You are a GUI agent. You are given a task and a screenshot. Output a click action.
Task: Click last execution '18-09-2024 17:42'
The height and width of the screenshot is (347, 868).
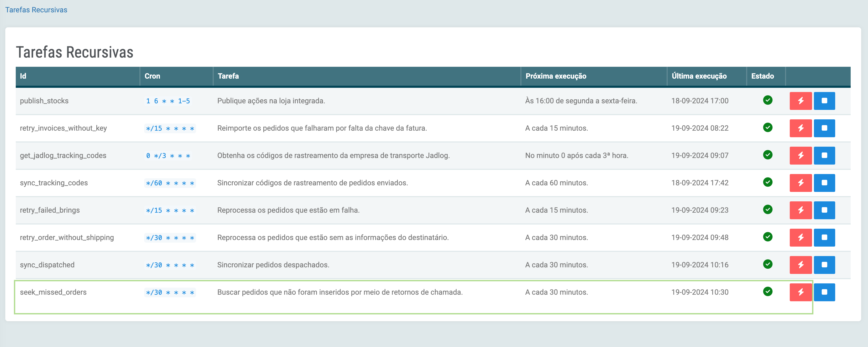pyautogui.click(x=700, y=183)
